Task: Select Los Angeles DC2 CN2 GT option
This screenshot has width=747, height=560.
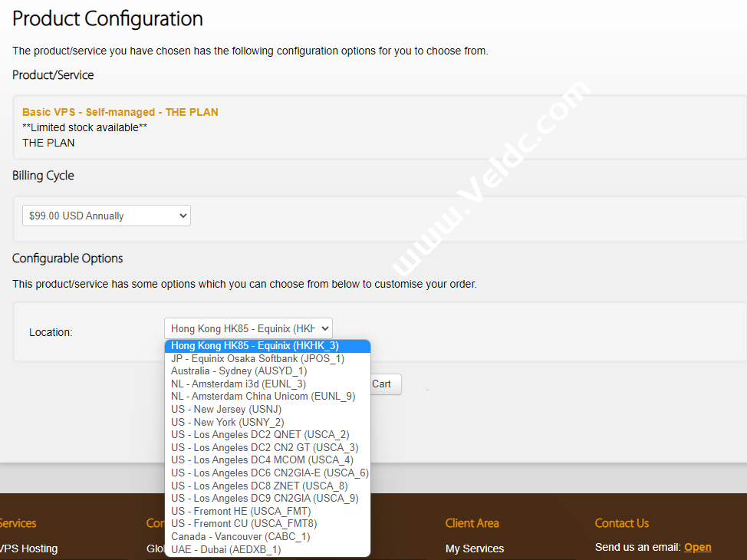Action: [265, 447]
